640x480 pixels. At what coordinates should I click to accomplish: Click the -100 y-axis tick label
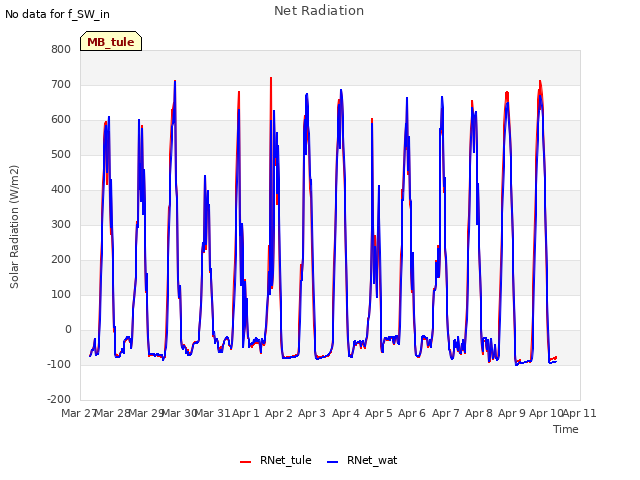(x=59, y=364)
